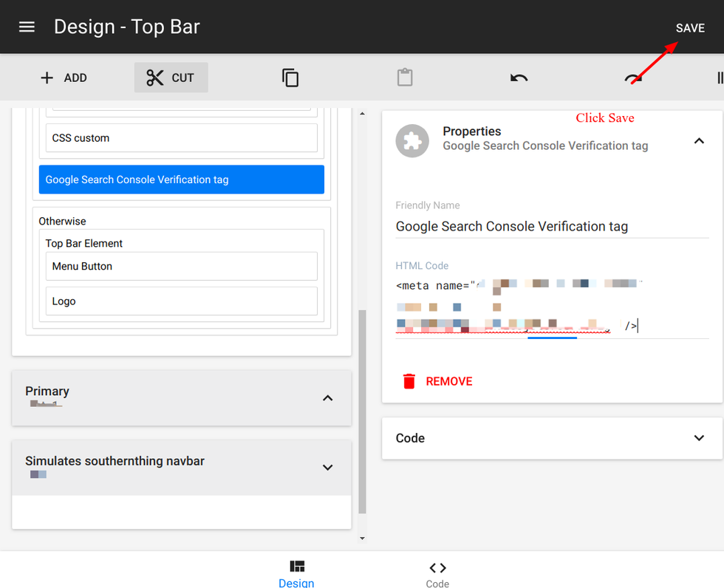Select the Logo element in tree
Image resolution: width=724 pixels, height=588 pixels.
[181, 301]
